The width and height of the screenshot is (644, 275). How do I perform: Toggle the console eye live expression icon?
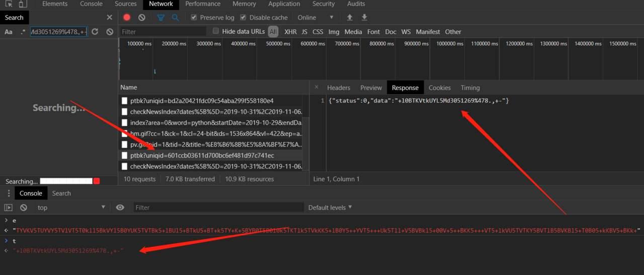(x=120, y=207)
